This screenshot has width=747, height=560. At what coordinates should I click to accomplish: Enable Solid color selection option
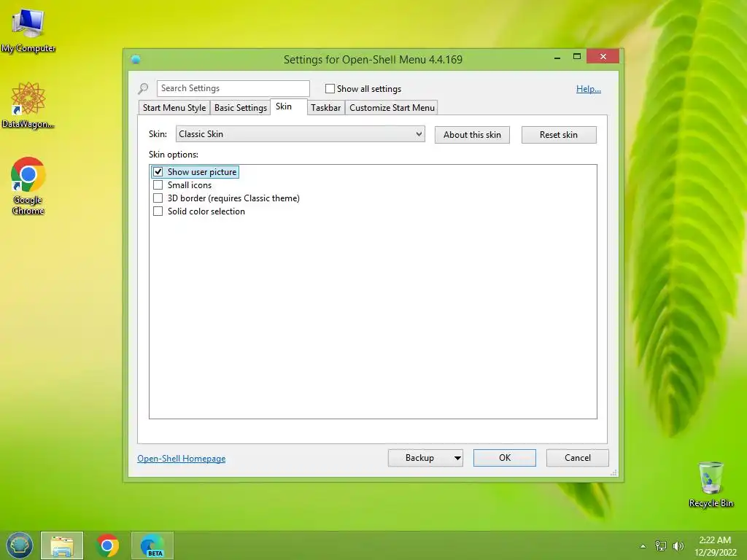click(x=158, y=211)
